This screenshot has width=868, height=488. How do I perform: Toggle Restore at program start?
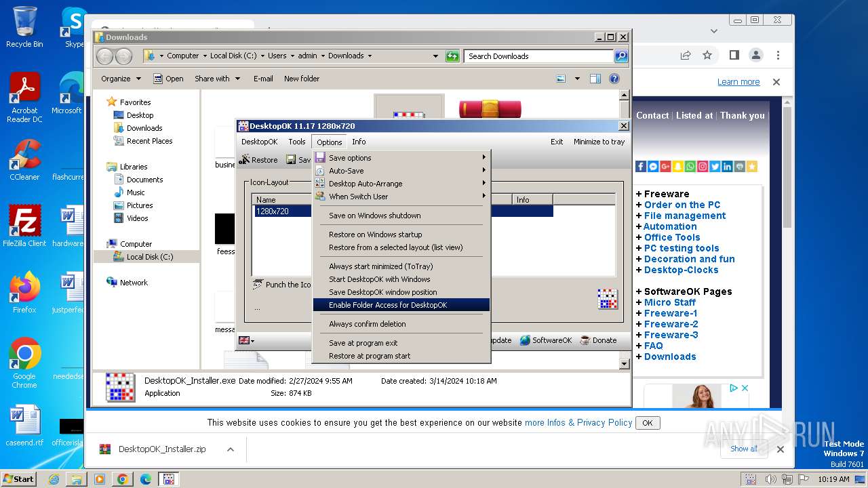[x=369, y=356]
